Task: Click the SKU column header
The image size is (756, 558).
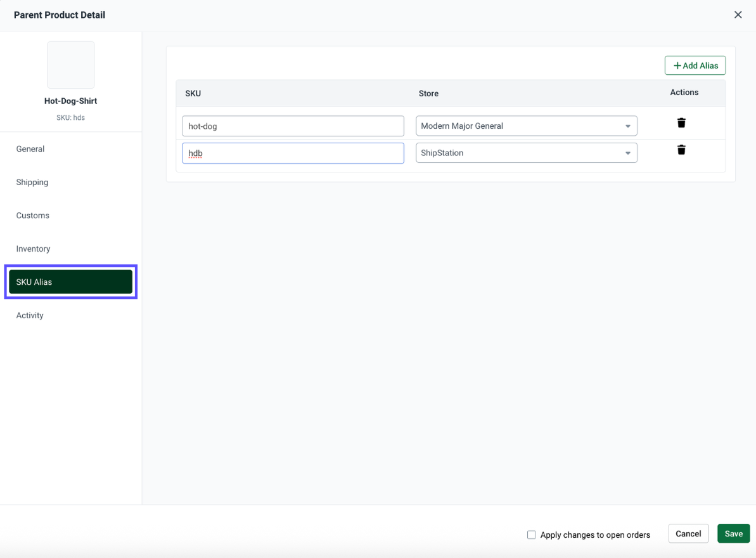Action: click(x=193, y=94)
